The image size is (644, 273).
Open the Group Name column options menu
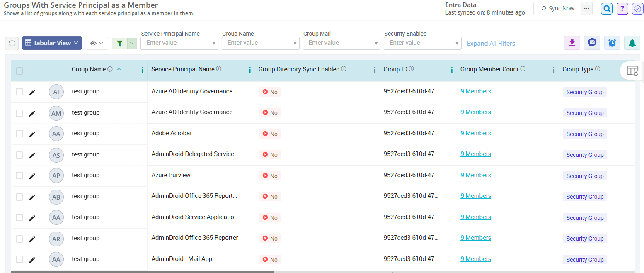point(143,70)
